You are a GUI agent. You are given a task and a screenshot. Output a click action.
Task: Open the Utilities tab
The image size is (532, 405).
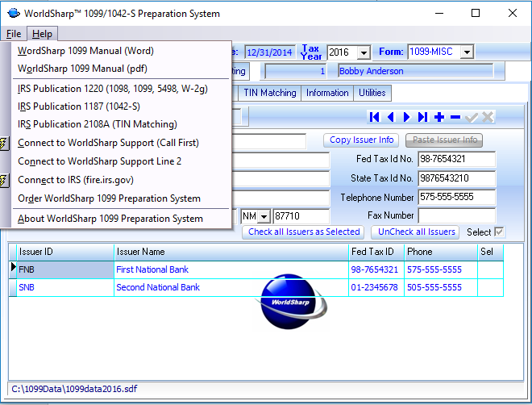[x=372, y=93]
